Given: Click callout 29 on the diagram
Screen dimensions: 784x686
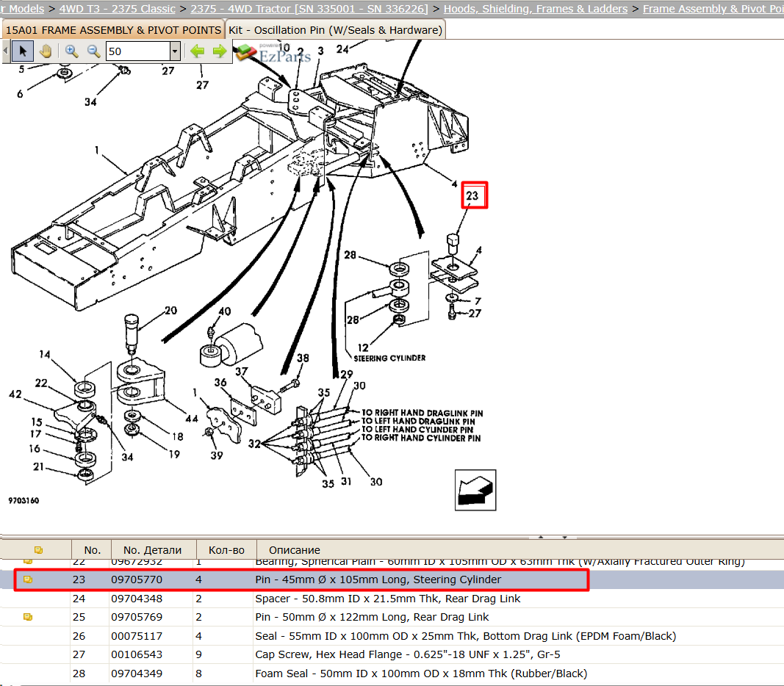Looking at the screenshot, I should [347, 375].
